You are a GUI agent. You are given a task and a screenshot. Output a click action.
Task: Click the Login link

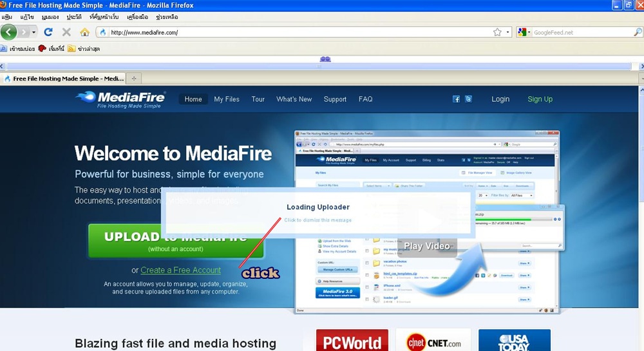tap(500, 99)
